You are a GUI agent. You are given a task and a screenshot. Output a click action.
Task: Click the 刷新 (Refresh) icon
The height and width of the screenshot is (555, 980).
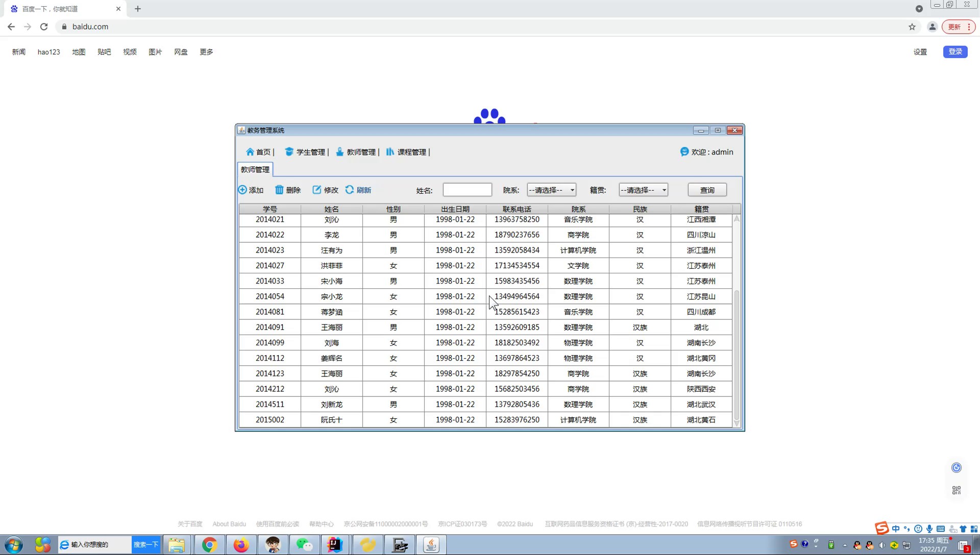pos(350,190)
